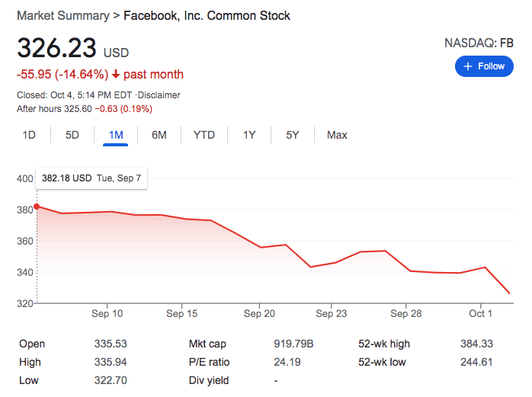Screen dimensions: 532x397
Task: Open the 1Y chart range
Action: click(249, 135)
